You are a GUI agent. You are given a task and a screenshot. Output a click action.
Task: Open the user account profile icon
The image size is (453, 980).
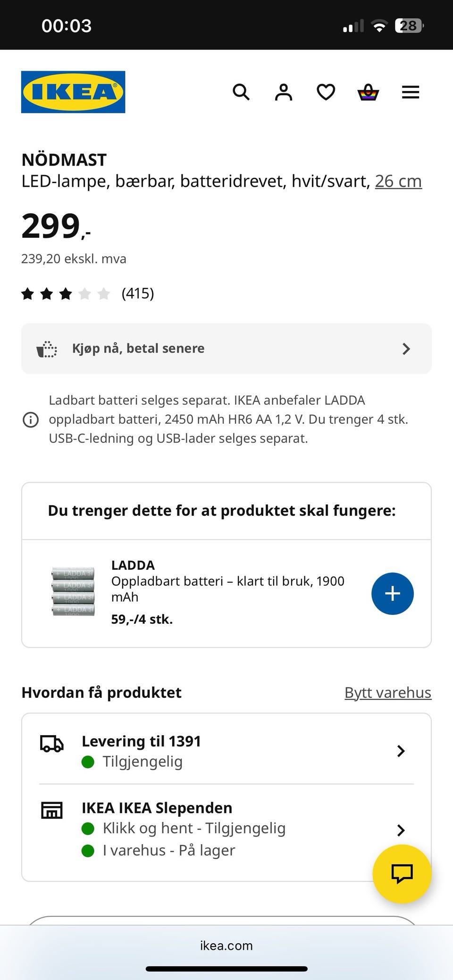(x=284, y=92)
